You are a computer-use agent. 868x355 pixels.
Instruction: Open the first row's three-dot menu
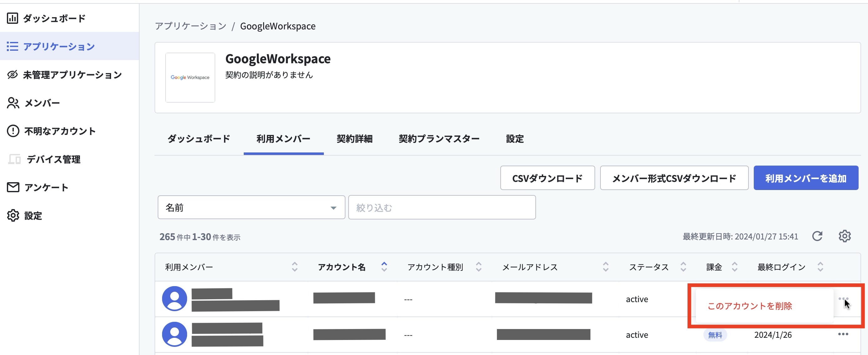coord(843,299)
